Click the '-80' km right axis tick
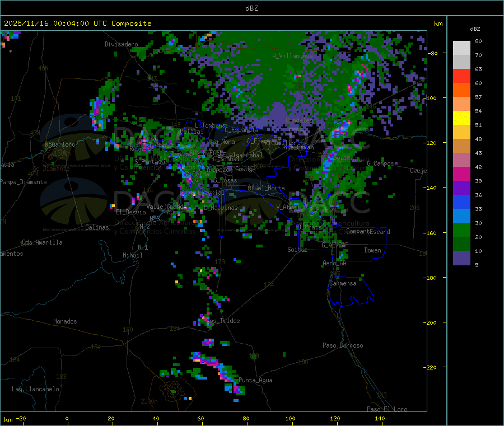Viewport: 504px width, 426px height. coord(432,53)
